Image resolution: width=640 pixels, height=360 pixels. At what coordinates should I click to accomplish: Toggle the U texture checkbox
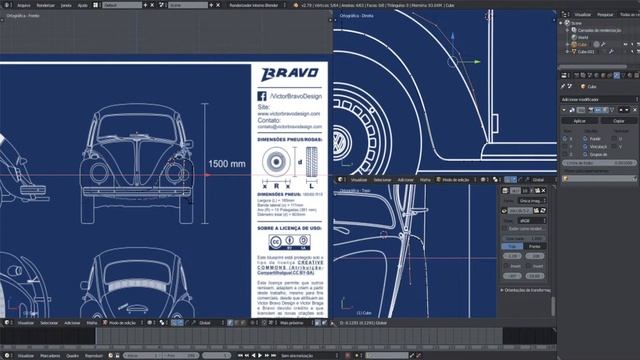pyautogui.click(x=614, y=139)
